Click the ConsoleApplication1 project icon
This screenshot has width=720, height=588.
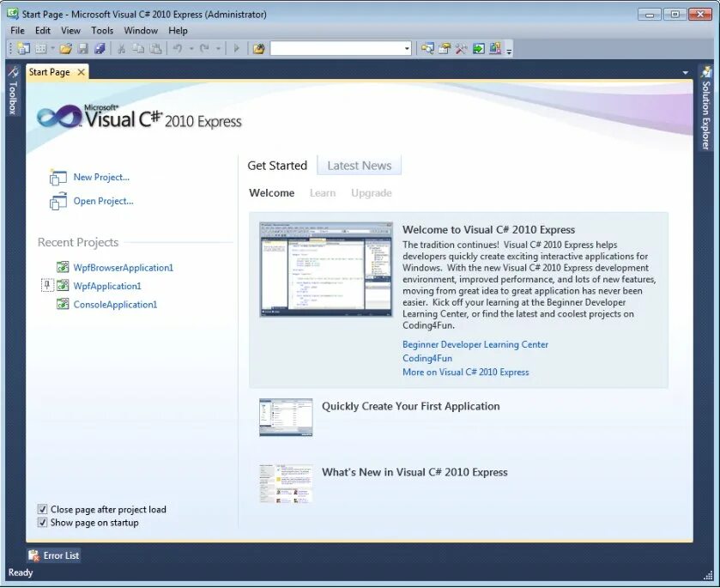pyautogui.click(x=63, y=304)
